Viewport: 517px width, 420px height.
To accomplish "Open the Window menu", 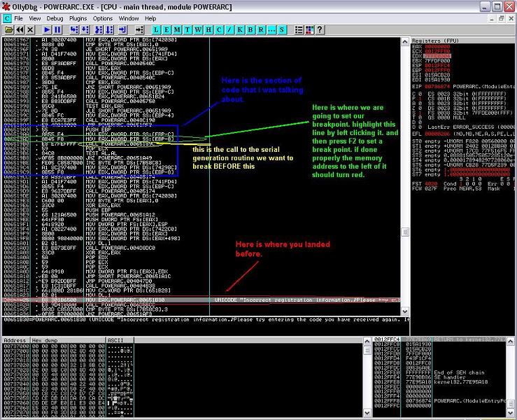I will (129, 18).
